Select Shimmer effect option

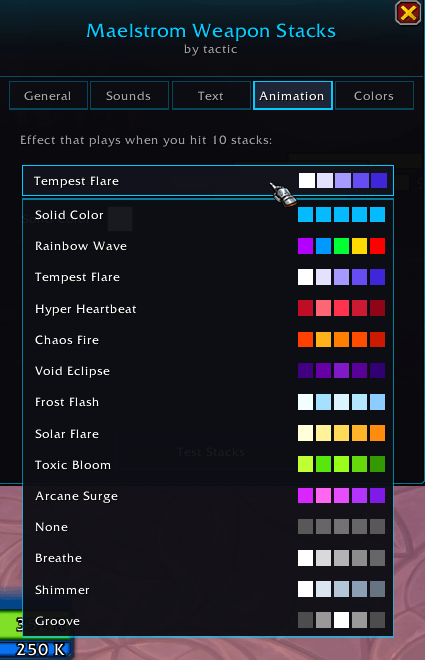pyautogui.click(x=208, y=590)
